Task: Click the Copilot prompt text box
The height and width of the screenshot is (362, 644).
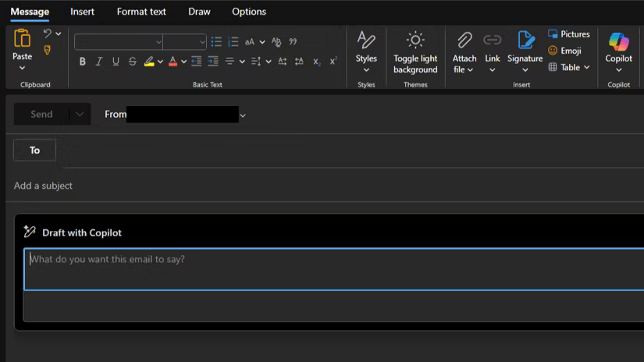Action: point(334,269)
